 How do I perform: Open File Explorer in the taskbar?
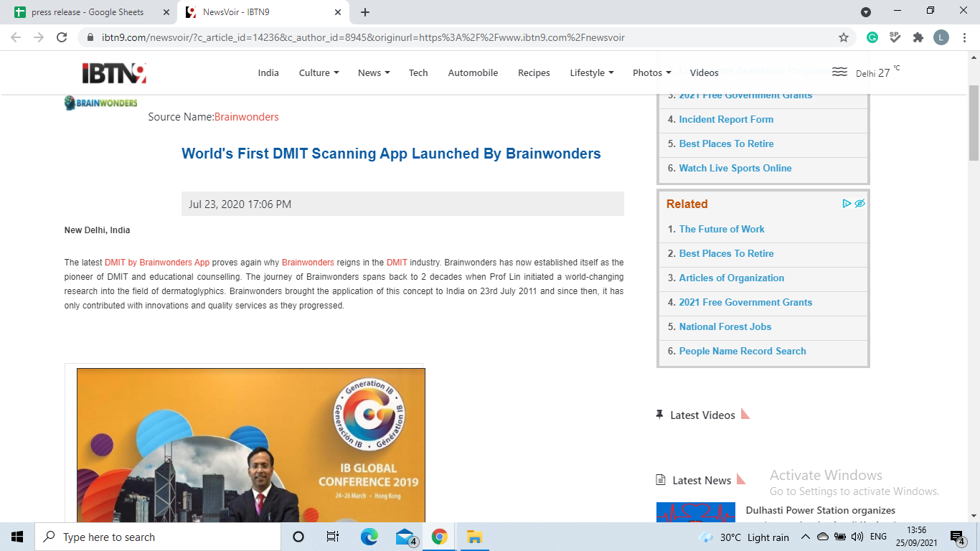point(473,537)
